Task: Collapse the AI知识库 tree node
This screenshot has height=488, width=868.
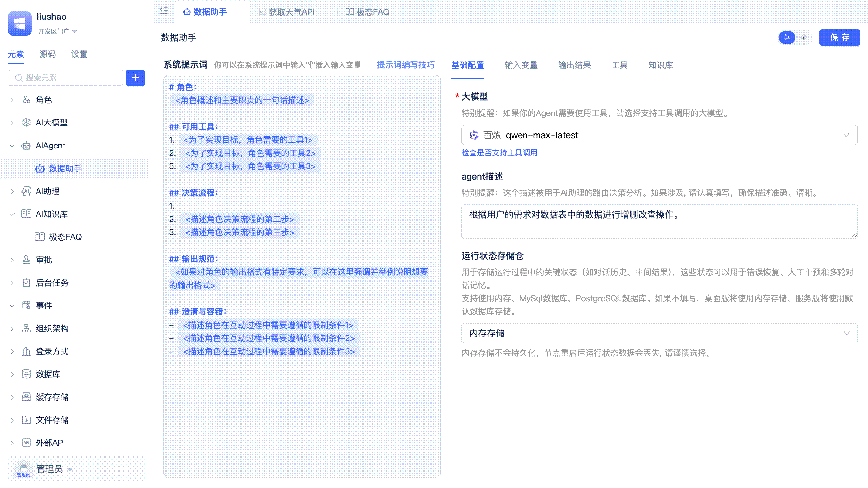Action: [12, 214]
